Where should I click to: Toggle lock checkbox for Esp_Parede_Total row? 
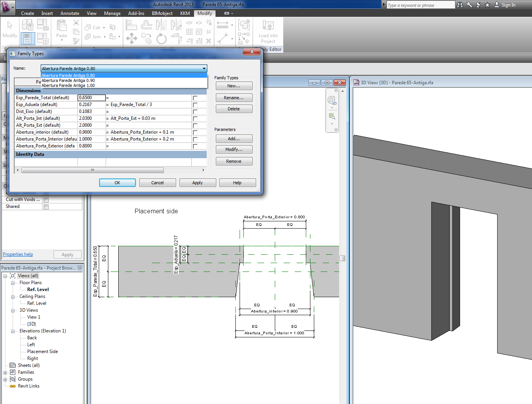[x=195, y=98]
